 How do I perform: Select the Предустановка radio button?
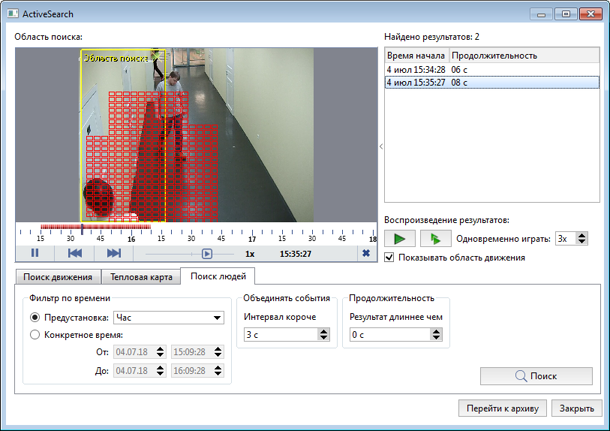tap(35, 318)
